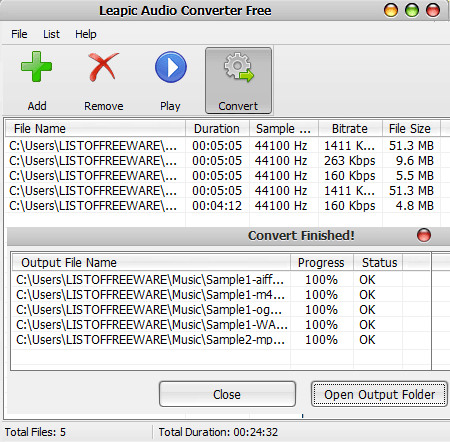Click the Close button

click(227, 394)
